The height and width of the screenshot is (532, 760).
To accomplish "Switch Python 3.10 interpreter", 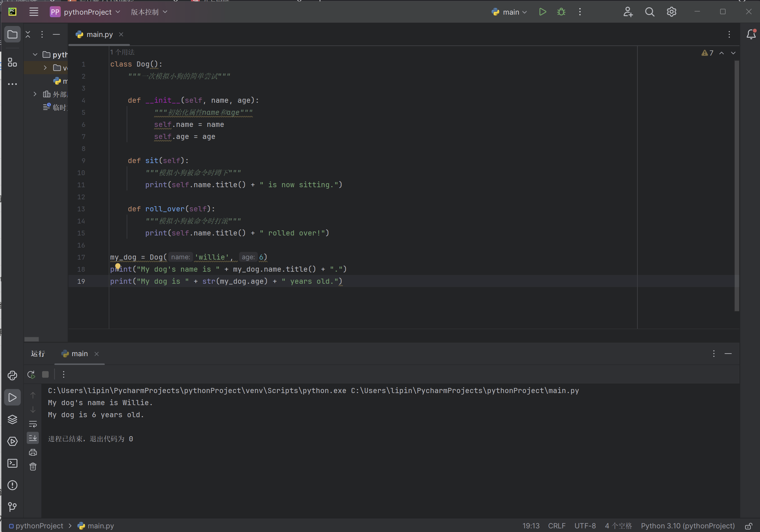I will [x=688, y=526].
